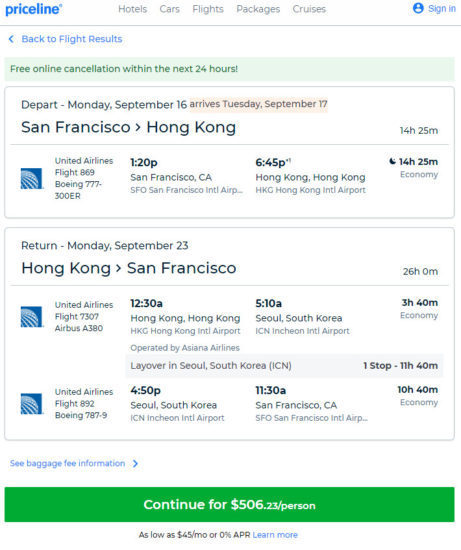Click the Priceline logo

pos(34,9)
